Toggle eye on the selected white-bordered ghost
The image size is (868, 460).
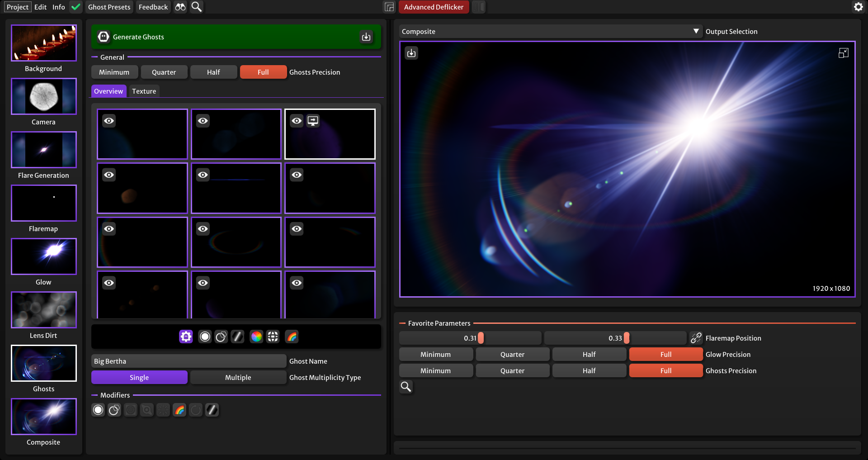[x=297, y=121]
